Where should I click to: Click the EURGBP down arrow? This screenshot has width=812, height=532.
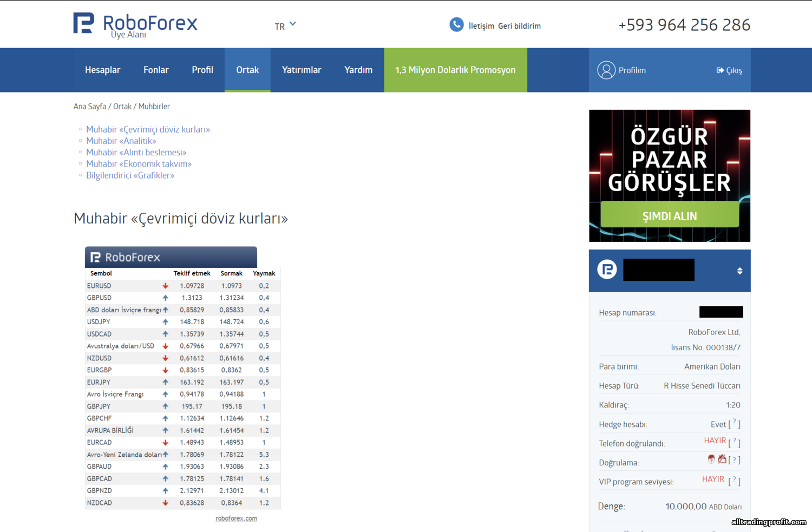(166, 370)
